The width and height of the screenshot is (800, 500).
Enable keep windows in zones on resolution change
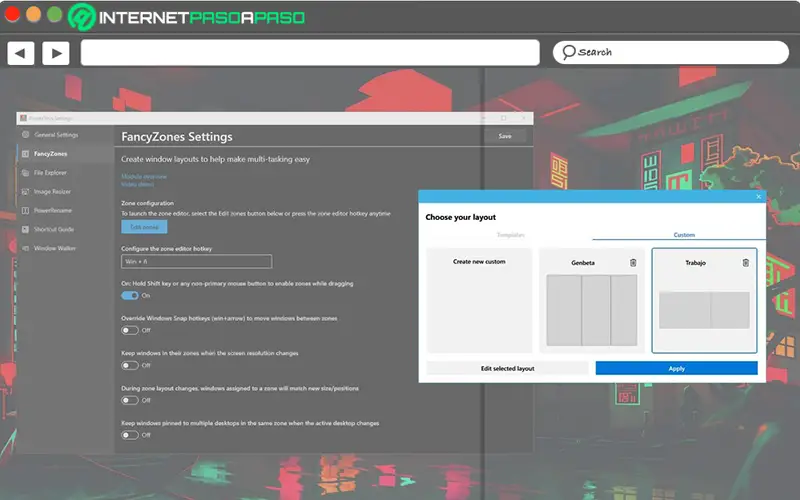[130, 365]
